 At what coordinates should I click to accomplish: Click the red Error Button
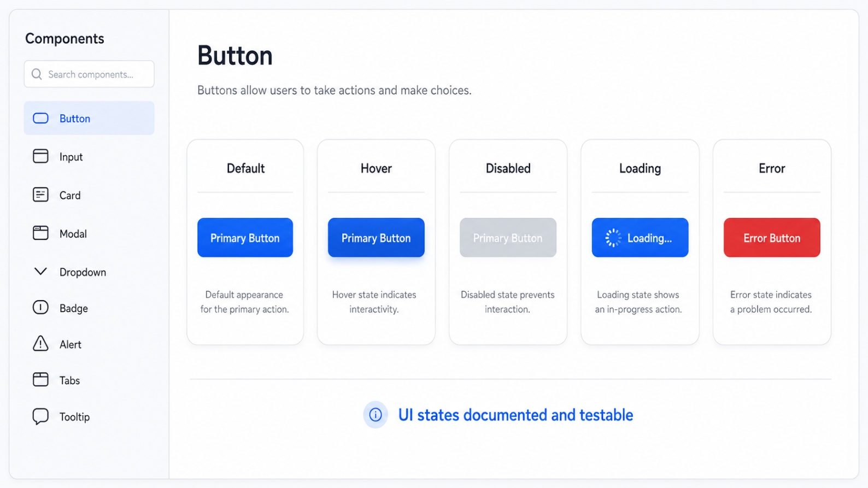[x=772, y=238]
